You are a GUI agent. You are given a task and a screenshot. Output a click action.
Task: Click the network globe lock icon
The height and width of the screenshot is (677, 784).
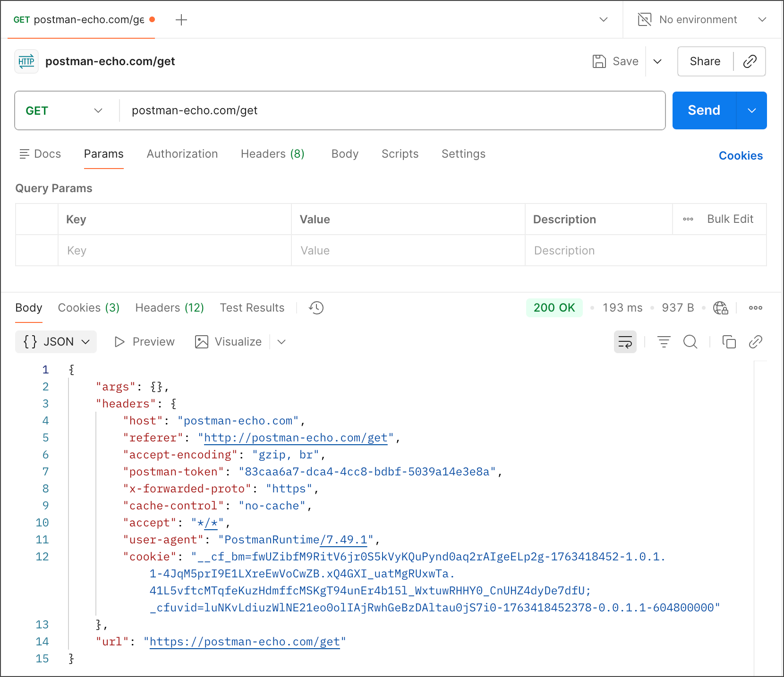[x=720, y=308]
